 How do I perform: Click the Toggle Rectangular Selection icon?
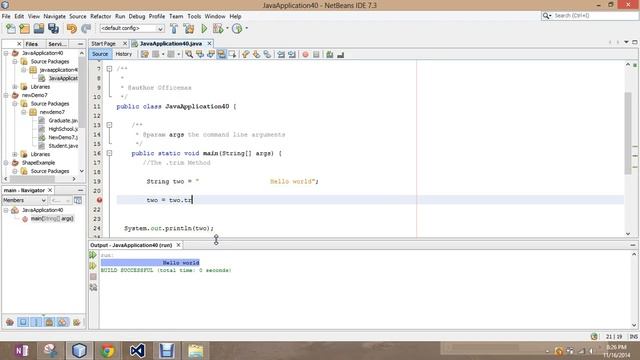coord(233,54)
